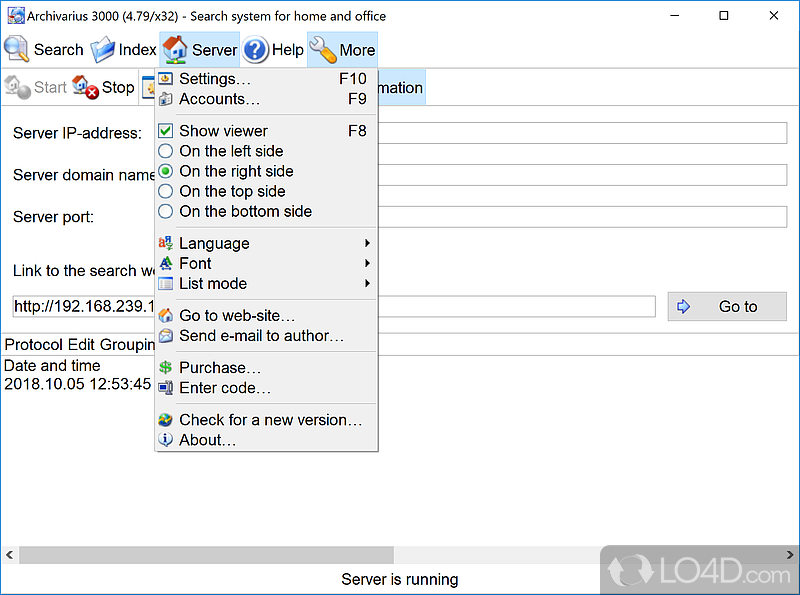Click the Settings menu icon
This screenshot has width=800, height=595.
click(165, 79)
